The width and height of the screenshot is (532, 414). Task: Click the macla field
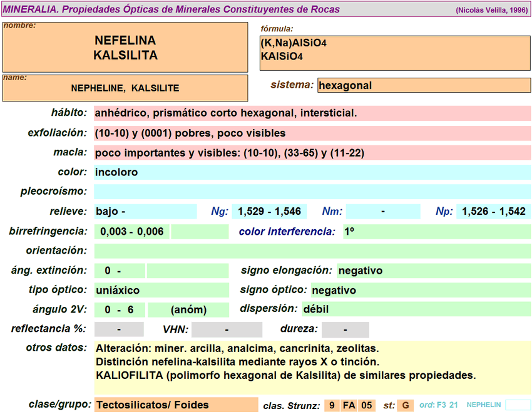pyautogui.click(x=312, y=153)
